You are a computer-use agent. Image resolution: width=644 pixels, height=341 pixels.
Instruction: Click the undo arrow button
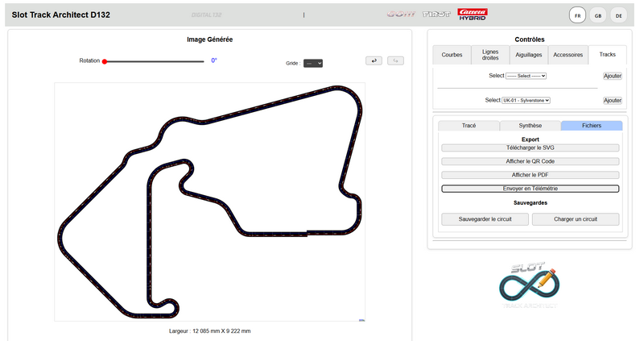[x=374, y=60]
